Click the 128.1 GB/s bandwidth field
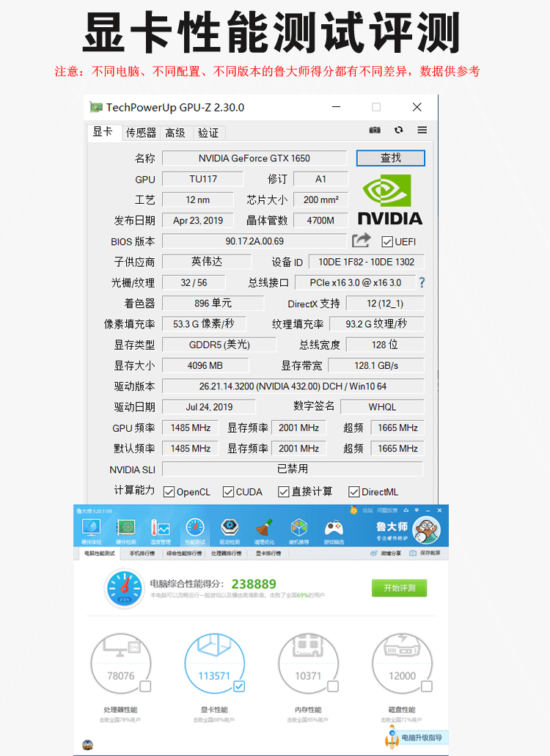This screenshot has height=756, width=550. (x=376, y=365)
